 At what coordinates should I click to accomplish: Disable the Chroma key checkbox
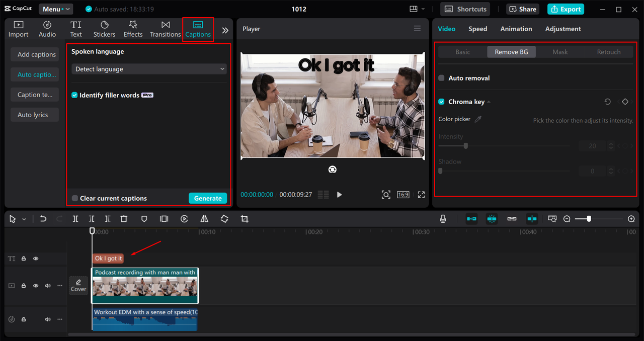click(x=441, y=102)
